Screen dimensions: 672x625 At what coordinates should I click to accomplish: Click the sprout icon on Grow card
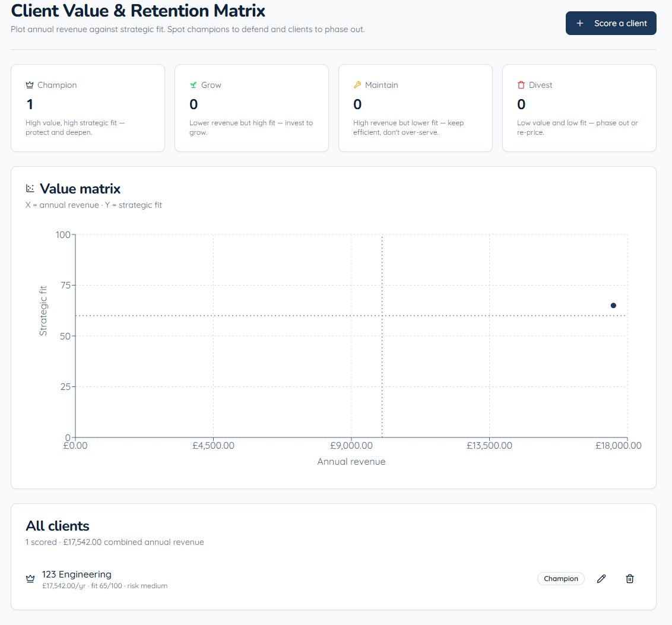click(194, 85)
